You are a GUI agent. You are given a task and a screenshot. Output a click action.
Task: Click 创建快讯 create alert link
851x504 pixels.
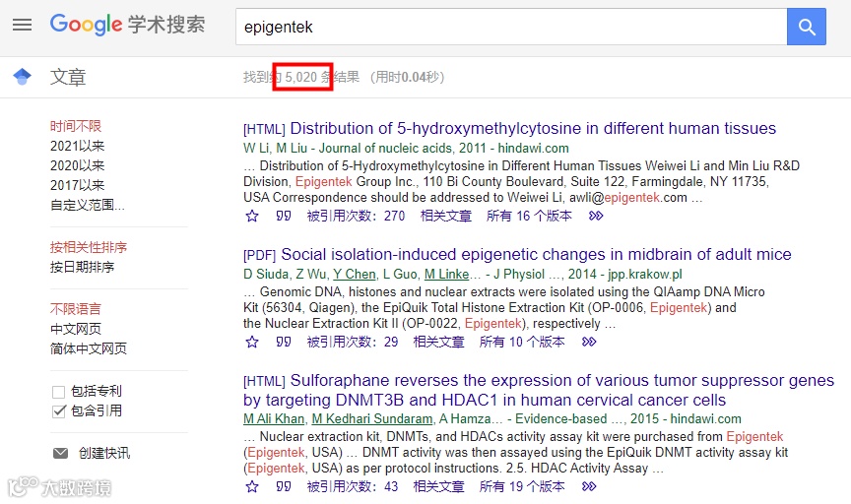tap(104, 453)
